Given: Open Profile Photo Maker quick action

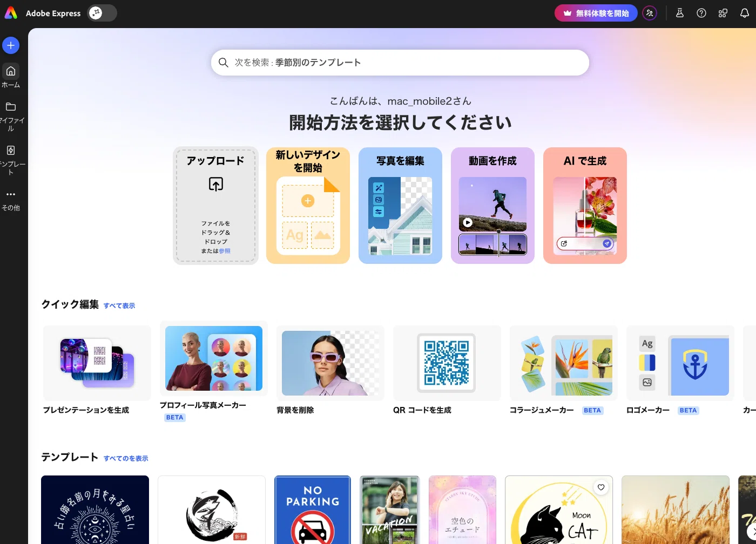Looking at the screenshot, I should pos(214,371).
